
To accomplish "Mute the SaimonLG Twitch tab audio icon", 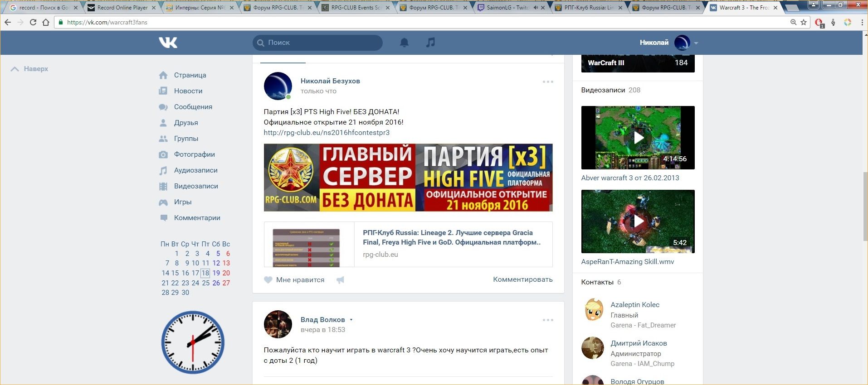I will click(536, 8).
